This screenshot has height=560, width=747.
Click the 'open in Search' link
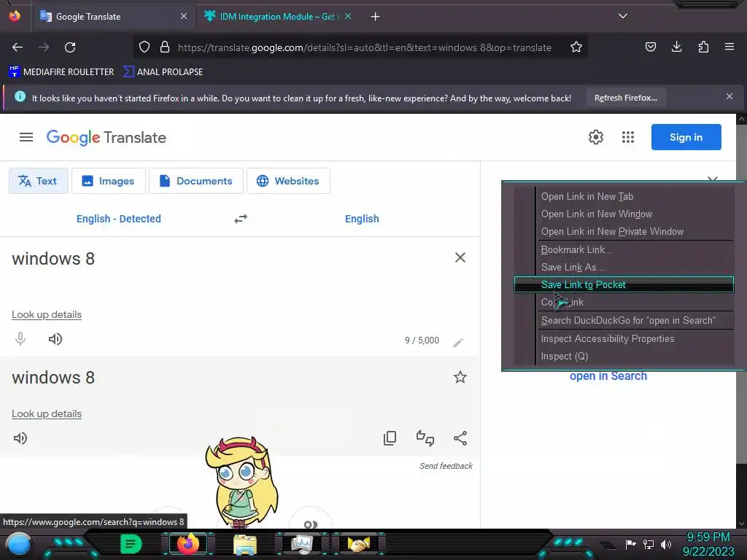pyautogui.click(x=608, y=376)
